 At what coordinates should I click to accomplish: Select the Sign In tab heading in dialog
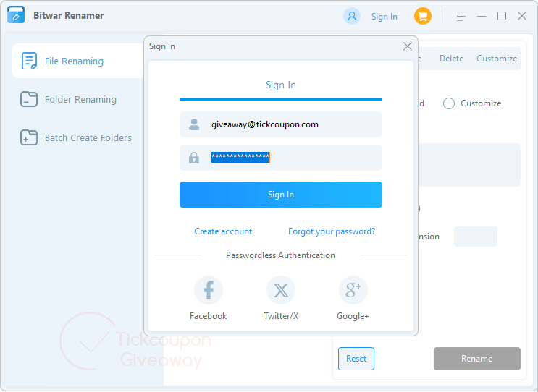pos(281,85)
